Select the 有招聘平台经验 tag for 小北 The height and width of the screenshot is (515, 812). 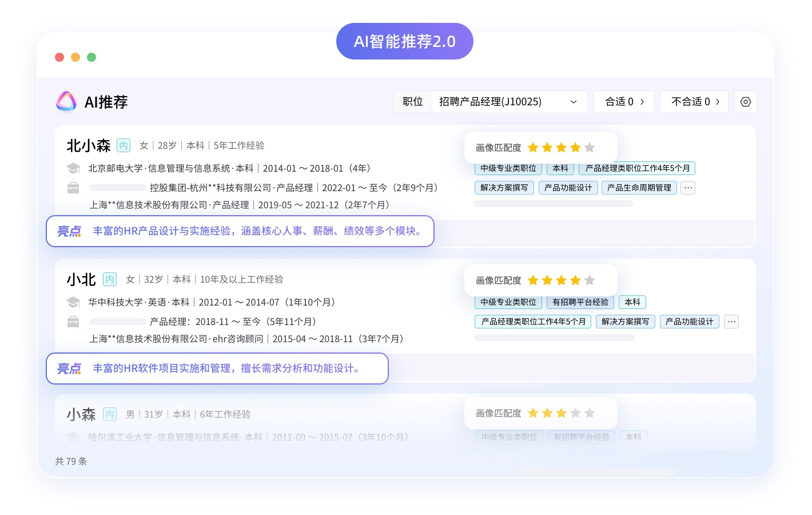pyautogui.click(x=580, y=302)
